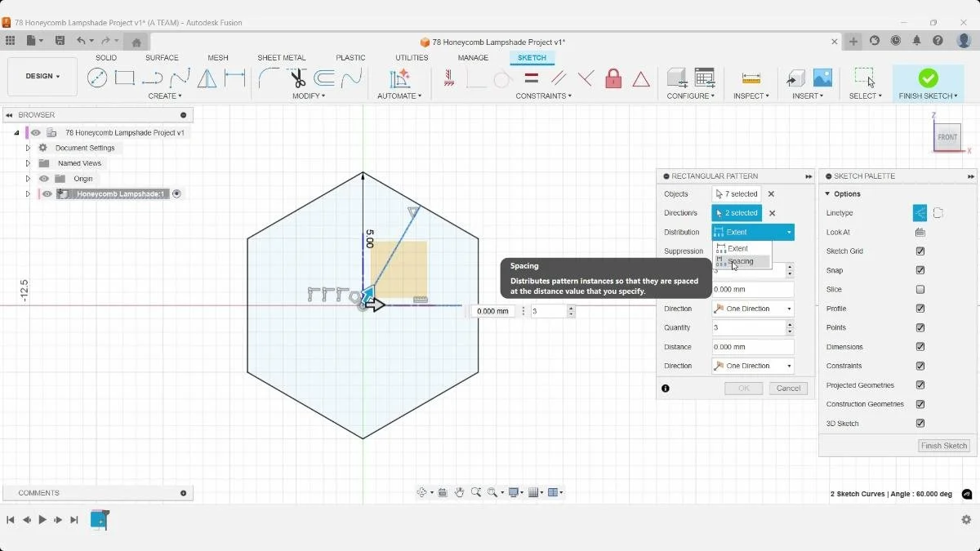
Task: Toggle the Snap checkbox
Action: [920, 270]
